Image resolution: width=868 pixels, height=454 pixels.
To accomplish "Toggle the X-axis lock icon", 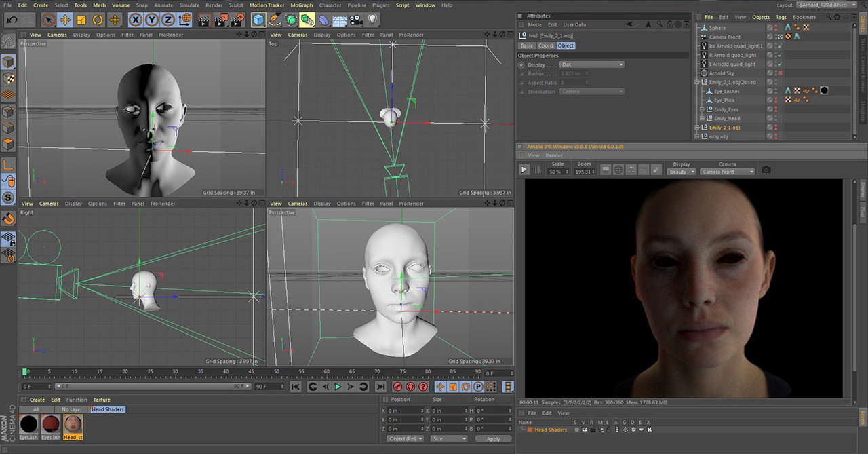I will point(136,20).
